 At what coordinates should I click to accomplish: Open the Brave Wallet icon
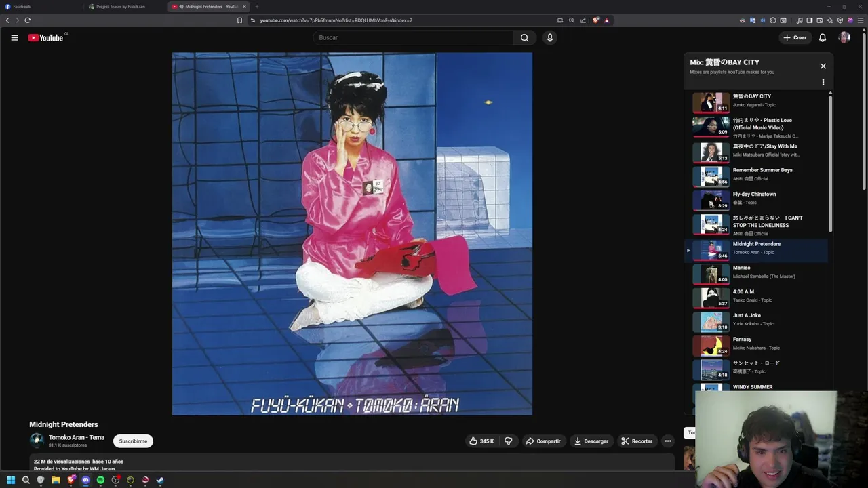pyautogui.click(x=820, y=20)
